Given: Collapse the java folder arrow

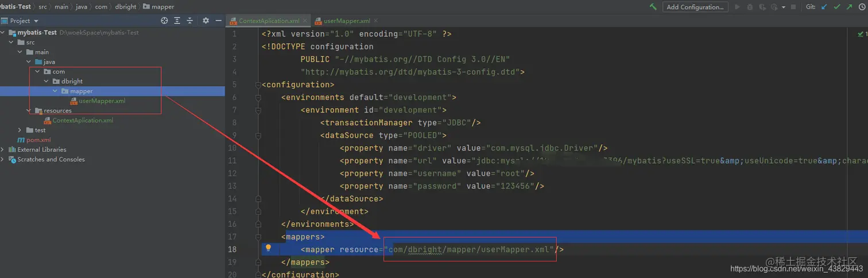Looking at the screenshot, I should [x=29, y=62].
